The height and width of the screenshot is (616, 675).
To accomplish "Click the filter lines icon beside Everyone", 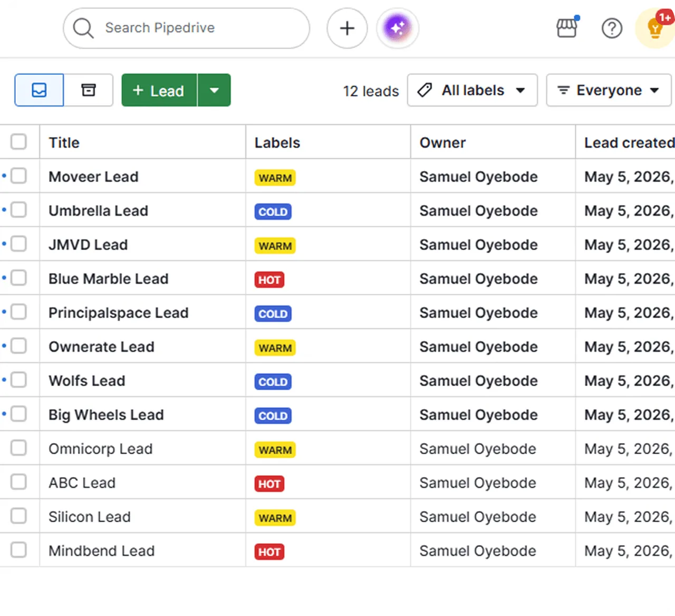I will [x=563, y=90].
